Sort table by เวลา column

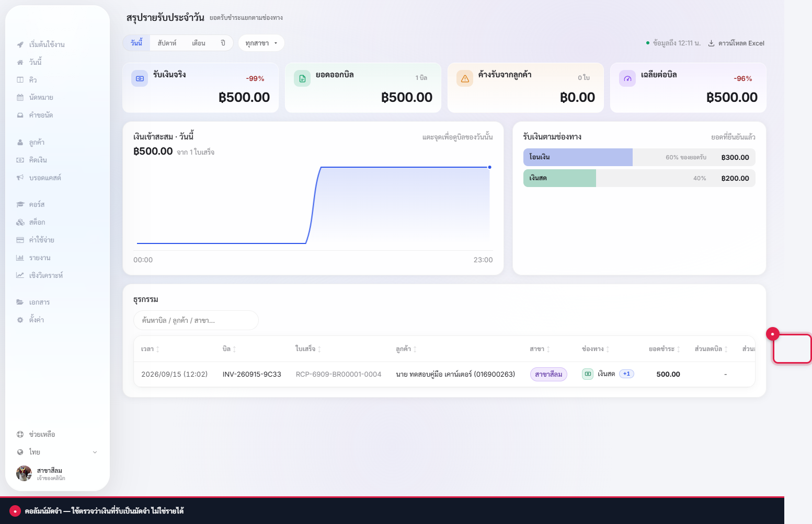150,349
